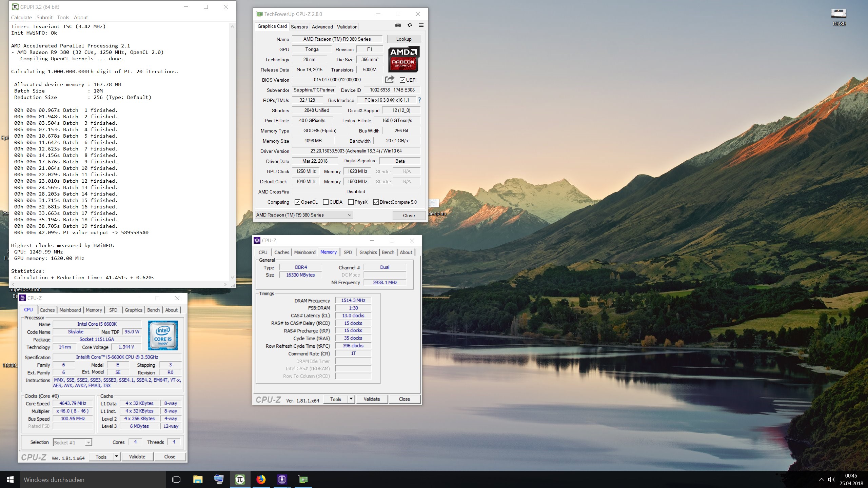The height and width of the screenshot is (488, 868).
Task: Open the GPUPI Tools menu
Action: point(63,18)
